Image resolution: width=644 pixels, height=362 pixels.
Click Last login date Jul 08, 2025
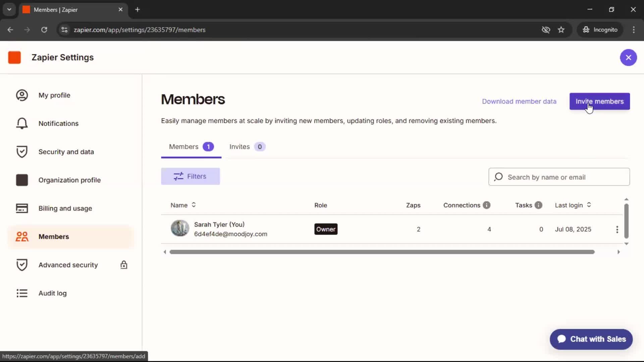point(573,229)
